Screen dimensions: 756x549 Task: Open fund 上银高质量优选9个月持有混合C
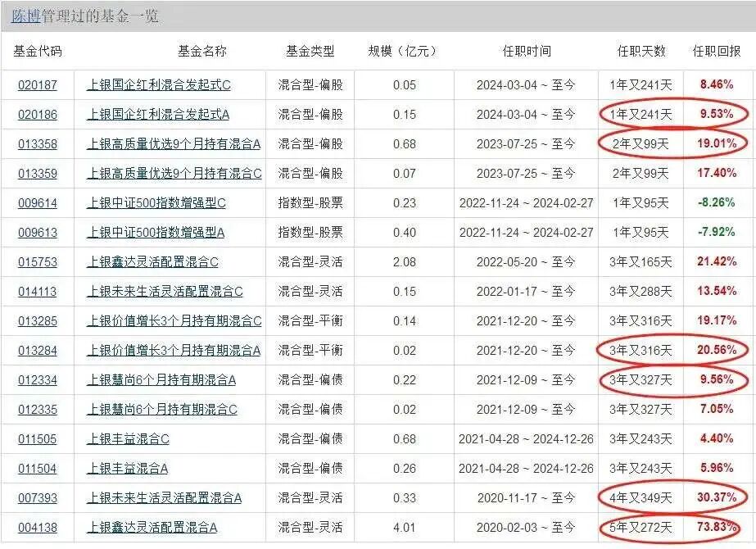pos(174,174)
